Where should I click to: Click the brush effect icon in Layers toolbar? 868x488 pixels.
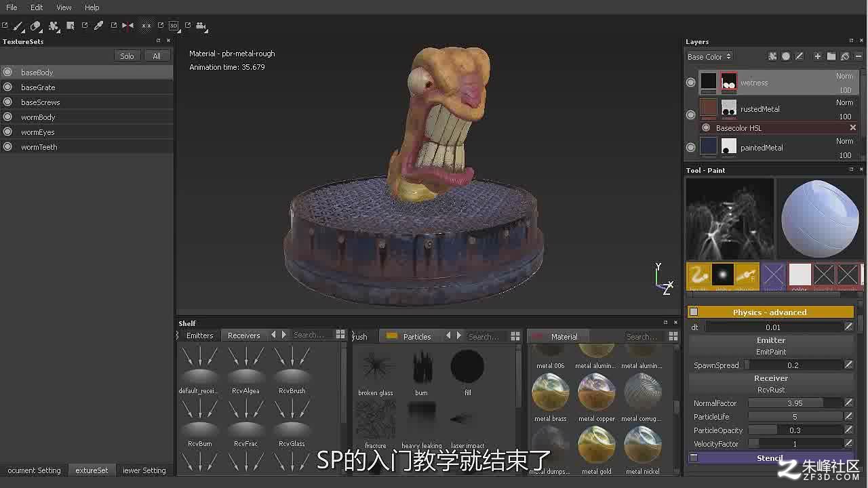point(799,56)
